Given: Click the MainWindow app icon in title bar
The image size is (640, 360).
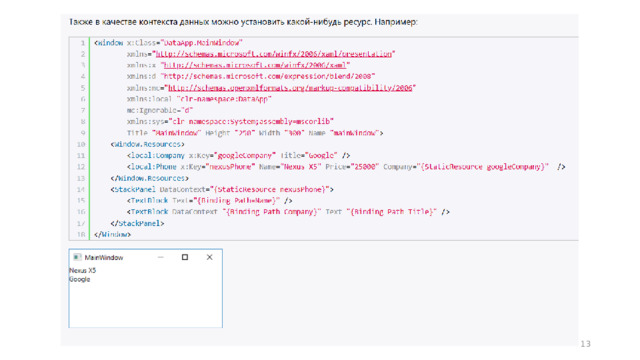Looking at the screenshot, I should pos(76,257).
